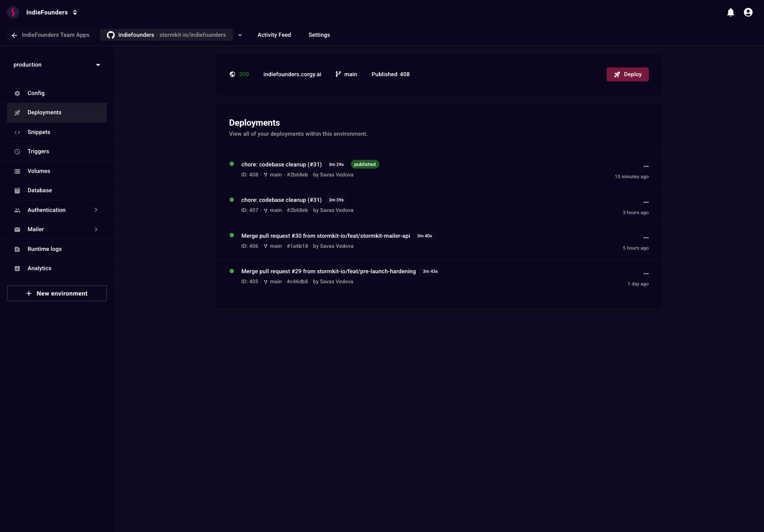This screenshot has height=532, width=764.
Task: Open more options for deployment 407
Action: 646,202
